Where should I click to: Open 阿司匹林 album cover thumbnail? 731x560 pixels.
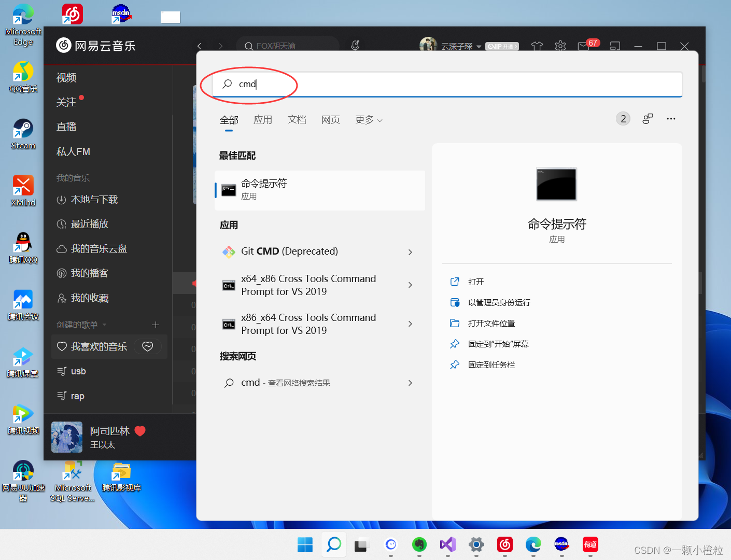(x=67, y=437)
